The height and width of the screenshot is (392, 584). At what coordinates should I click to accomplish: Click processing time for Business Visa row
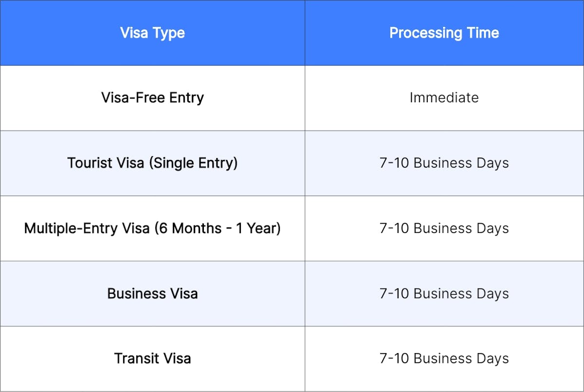click(x=444, y=294)
